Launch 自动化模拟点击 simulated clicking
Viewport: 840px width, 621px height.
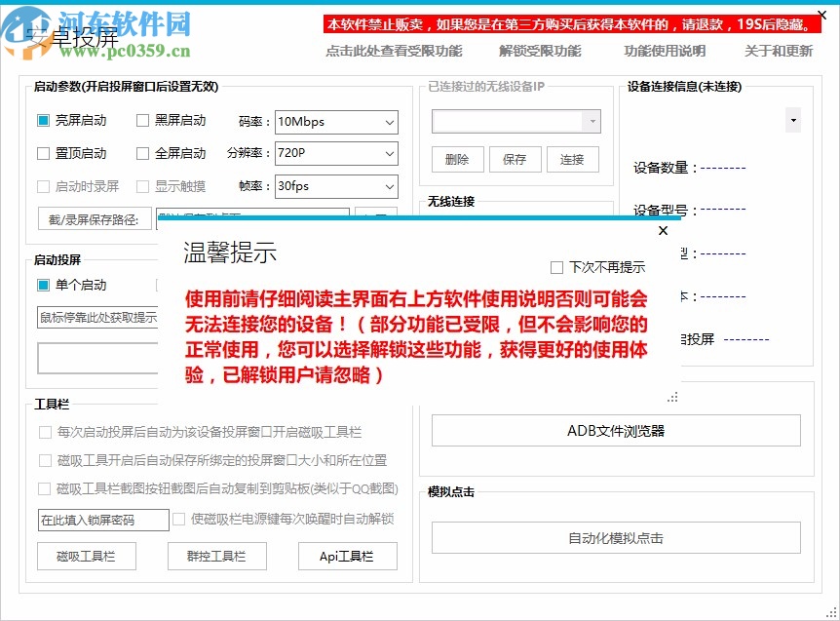619,537
